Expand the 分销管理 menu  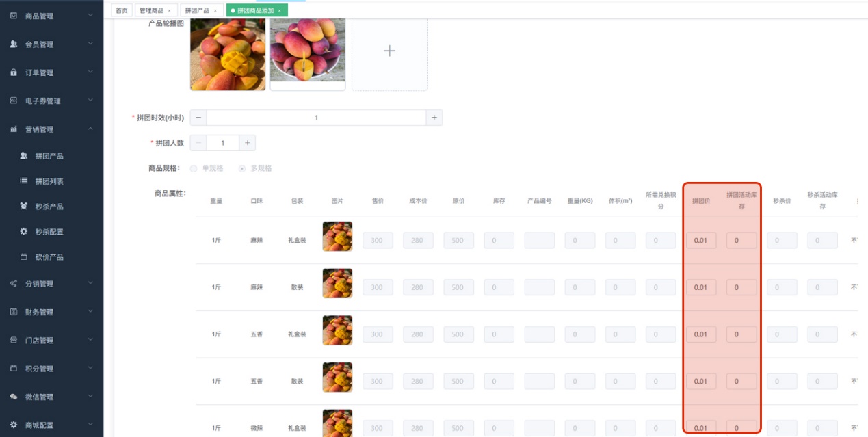point(91,283)
